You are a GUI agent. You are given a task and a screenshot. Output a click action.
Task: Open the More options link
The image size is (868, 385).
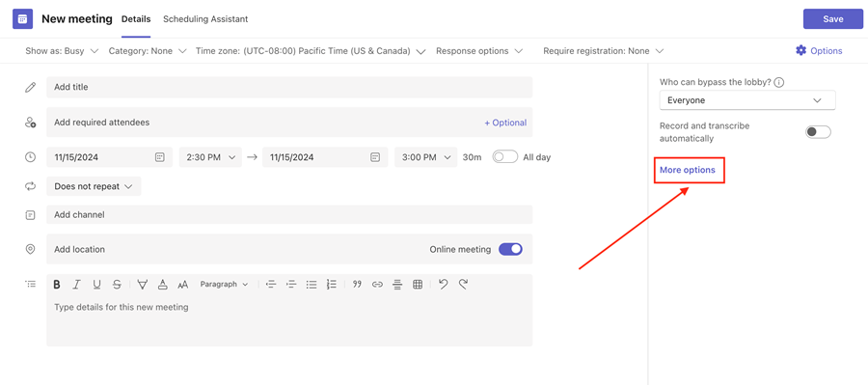point(688,170)
